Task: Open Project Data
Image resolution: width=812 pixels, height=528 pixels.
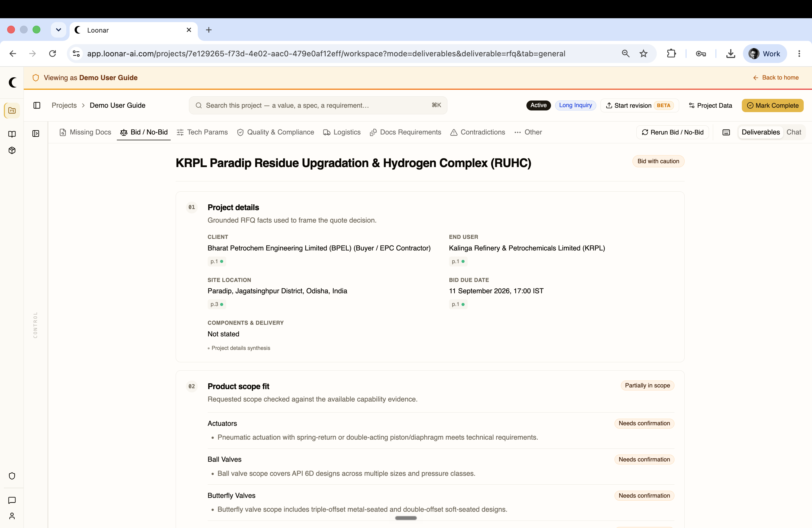Action: point(710,105)
